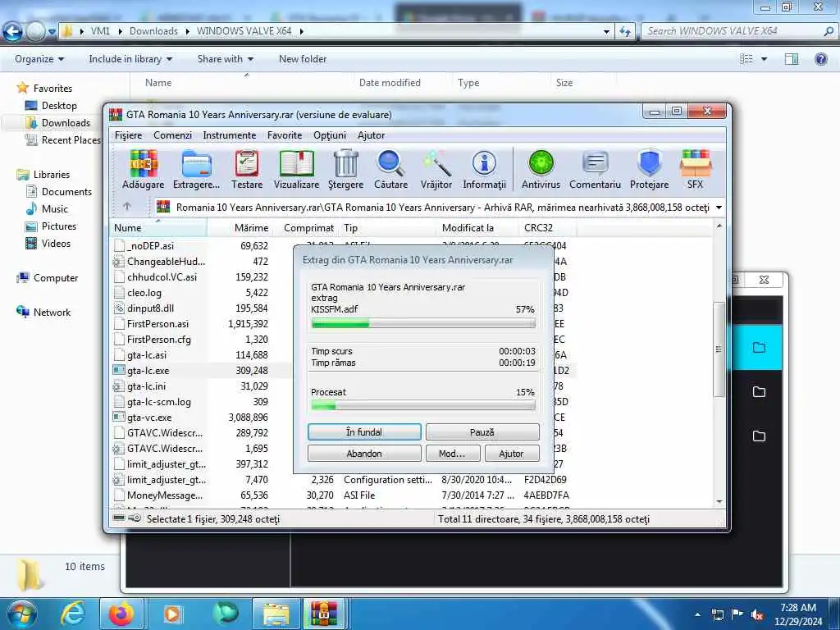Open the Informații info icon
This screenshot has width=840, height=630.
484,169
